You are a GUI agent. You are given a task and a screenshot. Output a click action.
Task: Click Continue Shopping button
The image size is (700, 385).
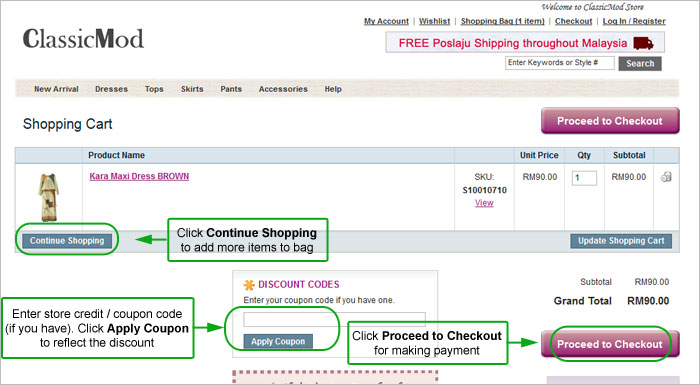(67, 241)
